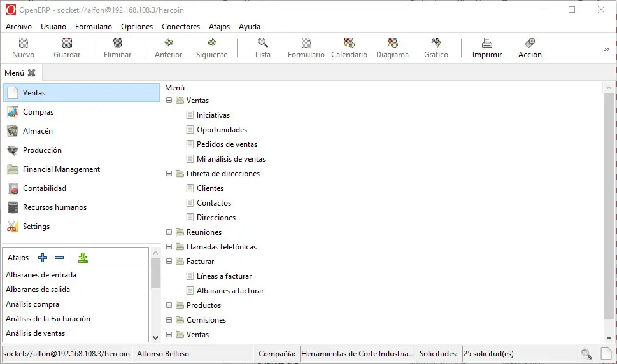
Task: Select Compras module
Action: pos(82,112)
